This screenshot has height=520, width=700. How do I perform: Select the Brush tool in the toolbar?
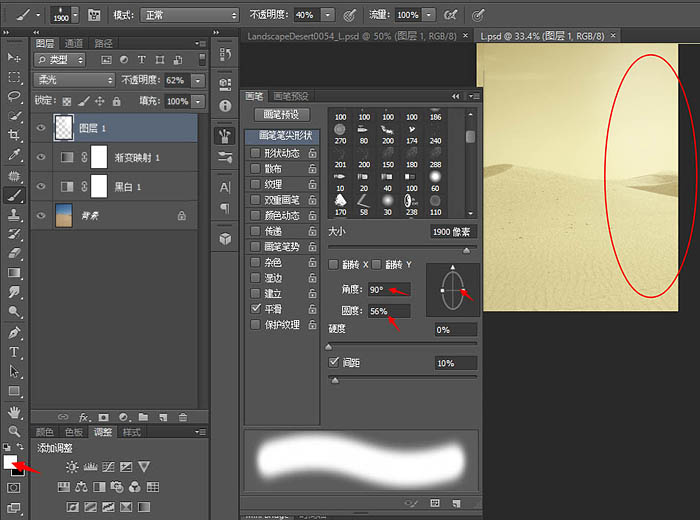point(15,195)
